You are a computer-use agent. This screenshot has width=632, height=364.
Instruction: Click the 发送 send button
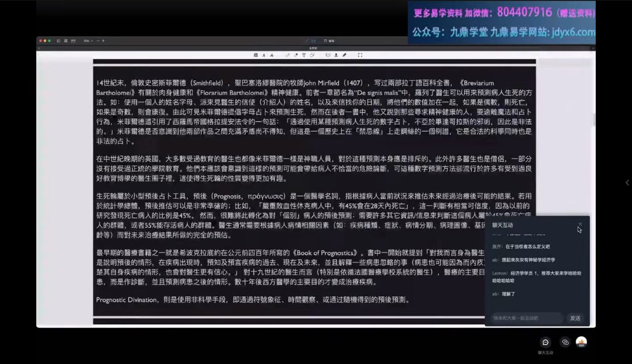click(575, 318)
